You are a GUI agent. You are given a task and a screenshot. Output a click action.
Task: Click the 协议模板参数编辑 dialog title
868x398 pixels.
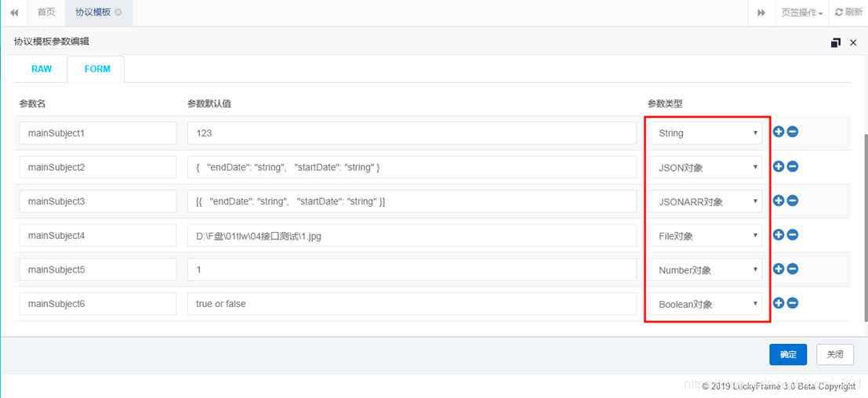52,41
